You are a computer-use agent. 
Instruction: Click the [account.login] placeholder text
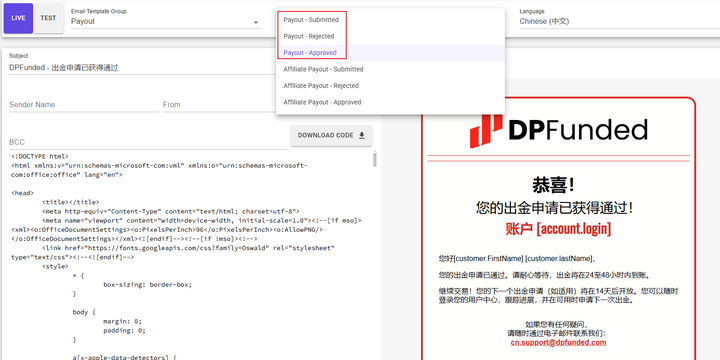[574, 229]
